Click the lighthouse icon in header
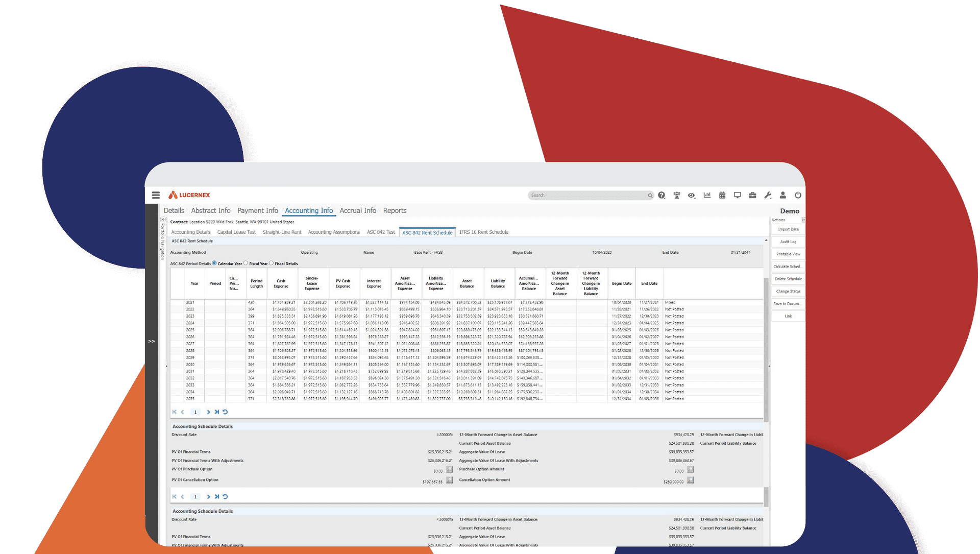The image size is (980, 554). (677, 195)
